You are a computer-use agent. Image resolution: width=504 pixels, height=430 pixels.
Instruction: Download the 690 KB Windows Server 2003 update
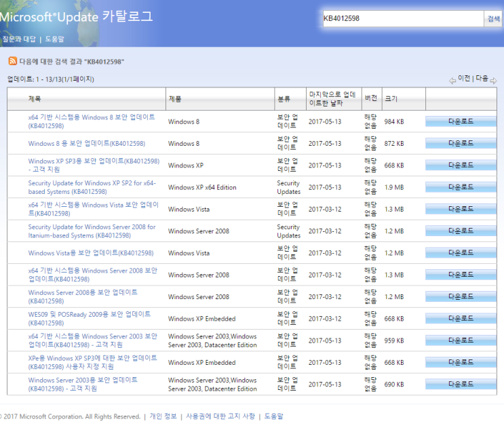pos(461,385)
